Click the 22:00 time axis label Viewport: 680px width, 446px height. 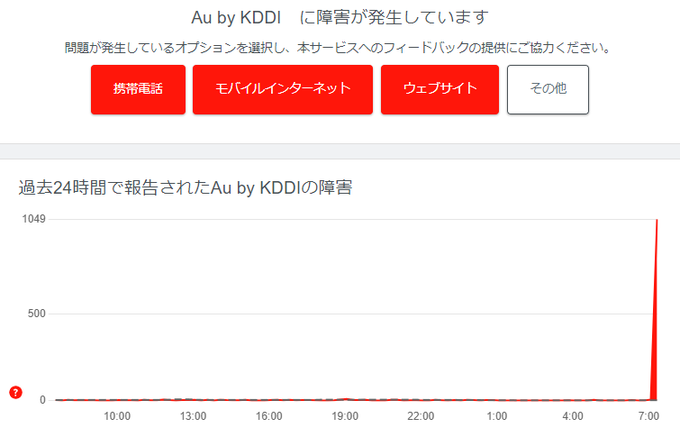[421, 416]
